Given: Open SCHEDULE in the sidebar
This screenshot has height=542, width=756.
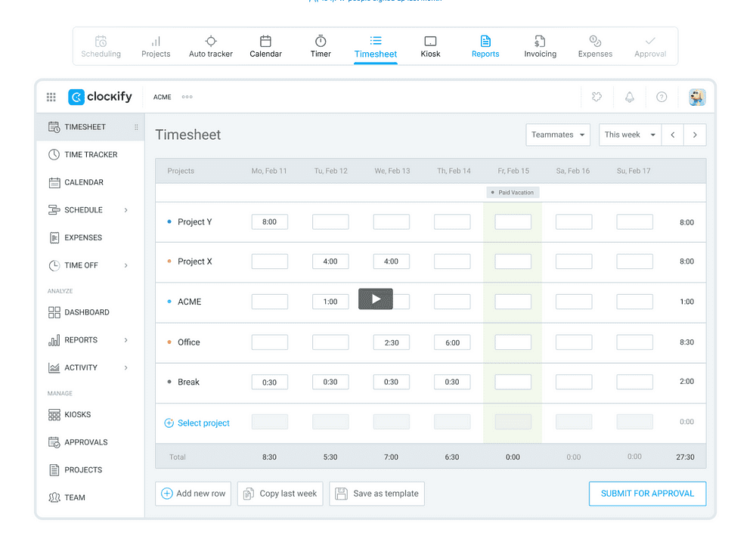Looking at the screenshot, I should [x=90, y=209].
